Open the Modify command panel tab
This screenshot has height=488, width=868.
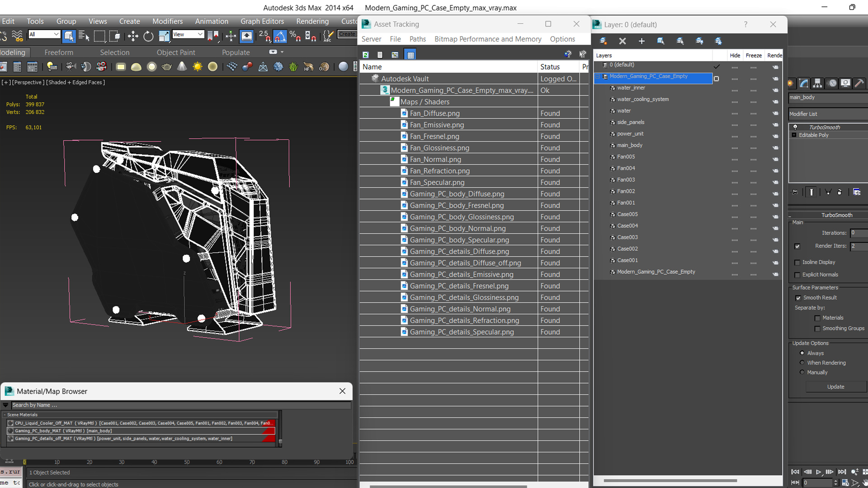point(804,83)
